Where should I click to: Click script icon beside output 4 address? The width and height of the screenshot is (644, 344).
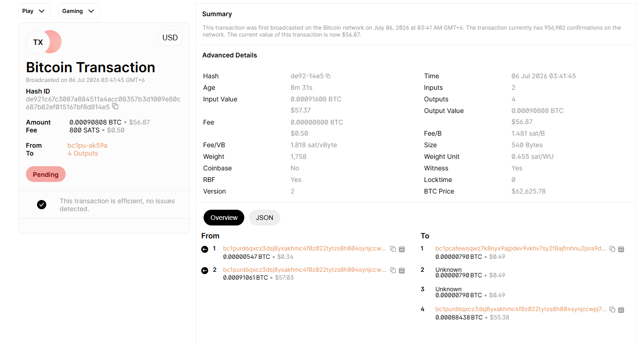tap(621, 310)
